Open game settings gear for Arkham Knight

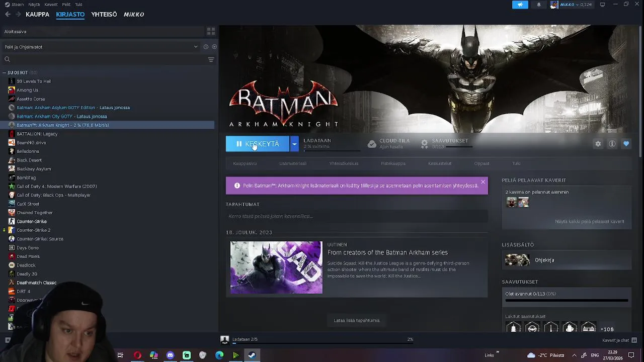[598, 144]
